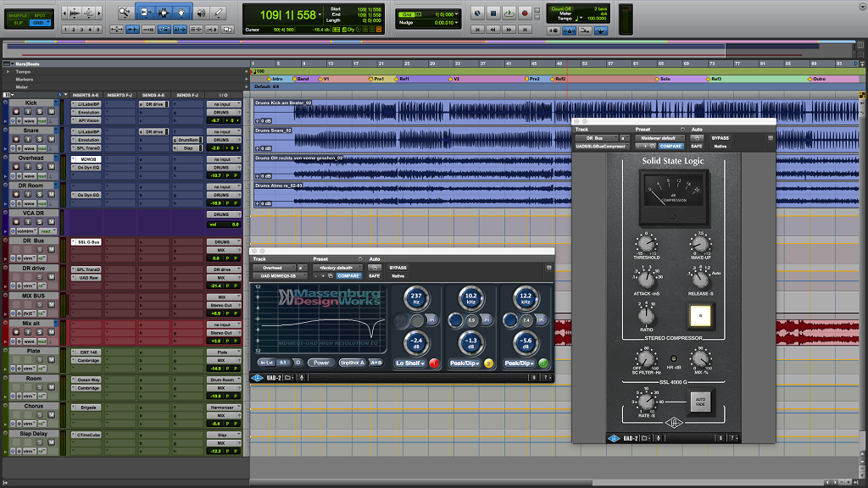This screenshot has width=868, height=488.
Task: Select the Pencil tool
Action: pos(219,12)
